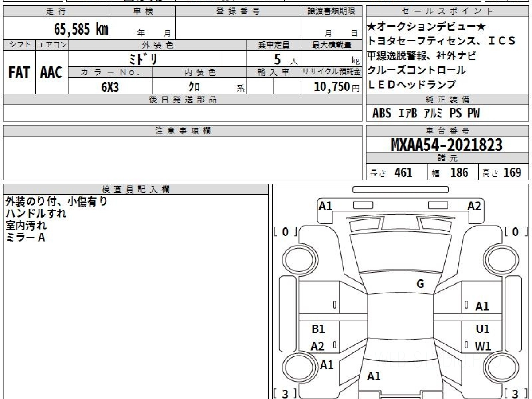Click the ABS equipment entry
The image size is (532, 399).
pyautogui.click(x=382, y=113)
